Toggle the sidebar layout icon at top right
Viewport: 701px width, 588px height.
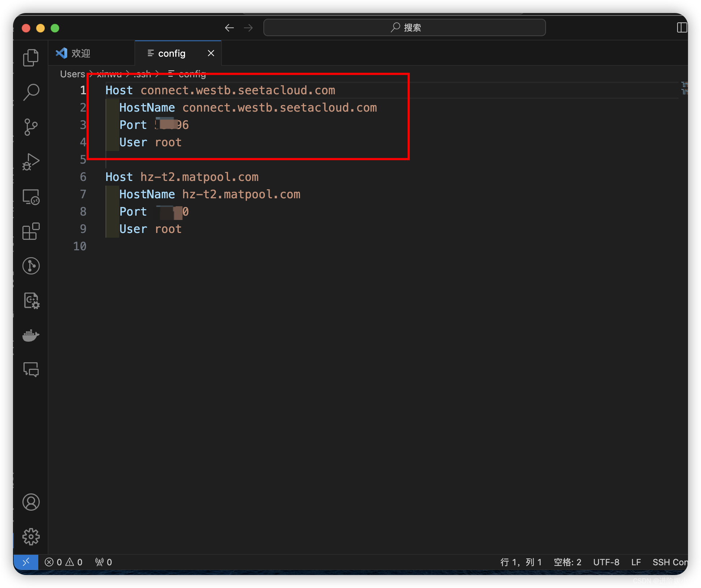tap(682, 28)
